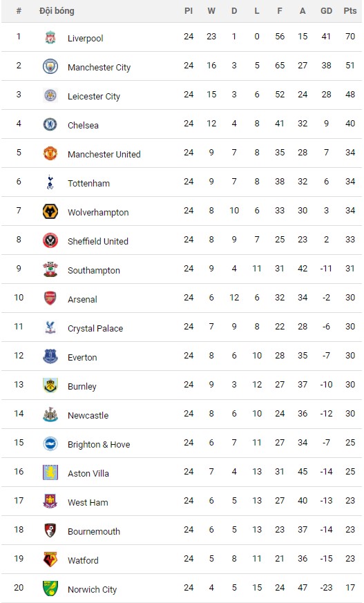
Task: Sort table by the Pts column header
Action: [349, 11]
